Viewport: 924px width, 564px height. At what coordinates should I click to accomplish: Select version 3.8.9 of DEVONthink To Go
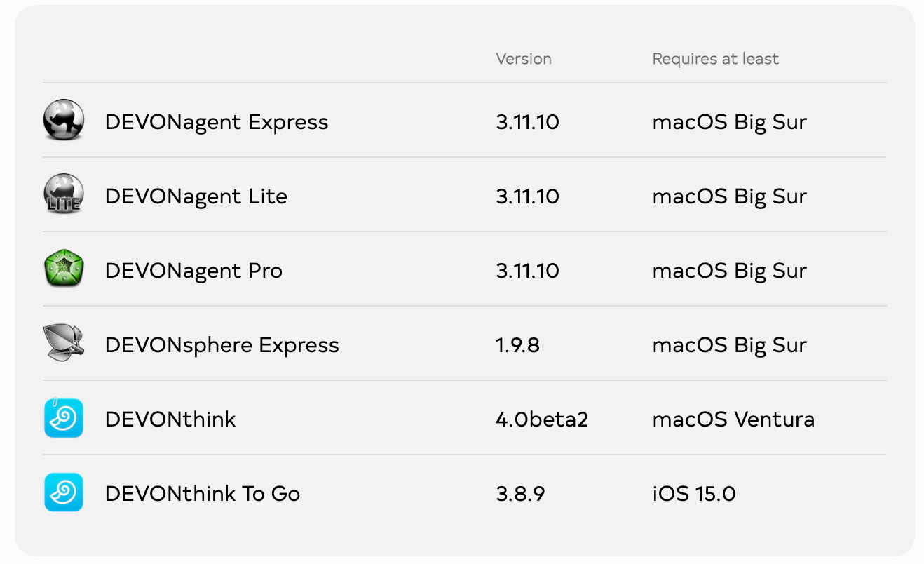click(x=520, y=494)
